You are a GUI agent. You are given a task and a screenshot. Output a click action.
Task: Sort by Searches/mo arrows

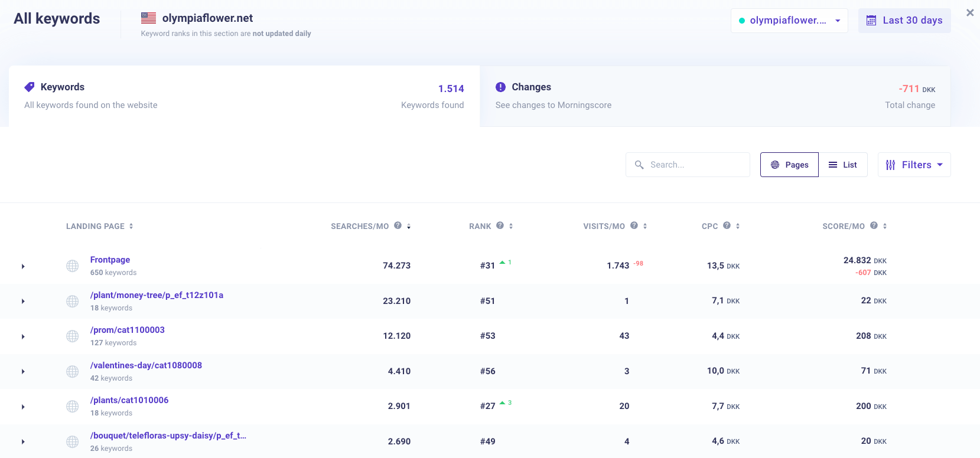point(409,227)
